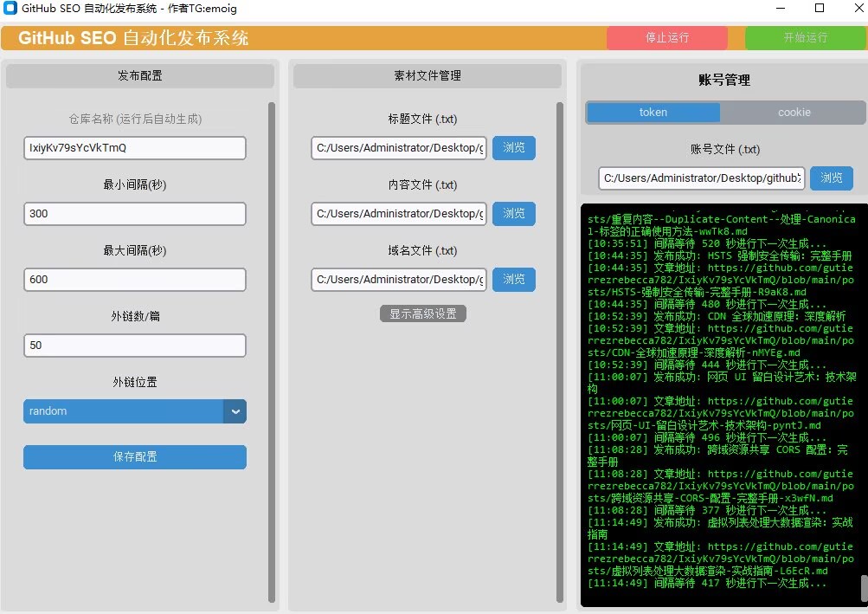This screenshot has width=868, height=614.
Task: Click the 内容文件 (.txt) path field
Action: pyautogui.click(x=399, y=214)
